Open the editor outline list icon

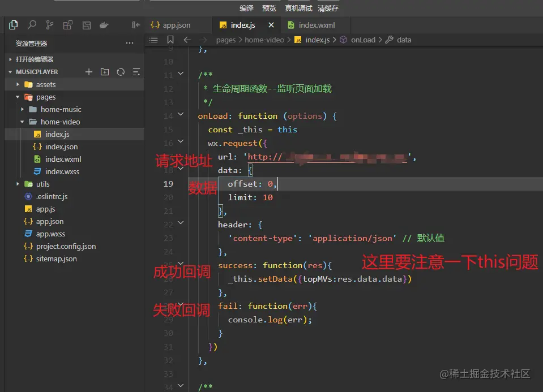click(152, 40)
